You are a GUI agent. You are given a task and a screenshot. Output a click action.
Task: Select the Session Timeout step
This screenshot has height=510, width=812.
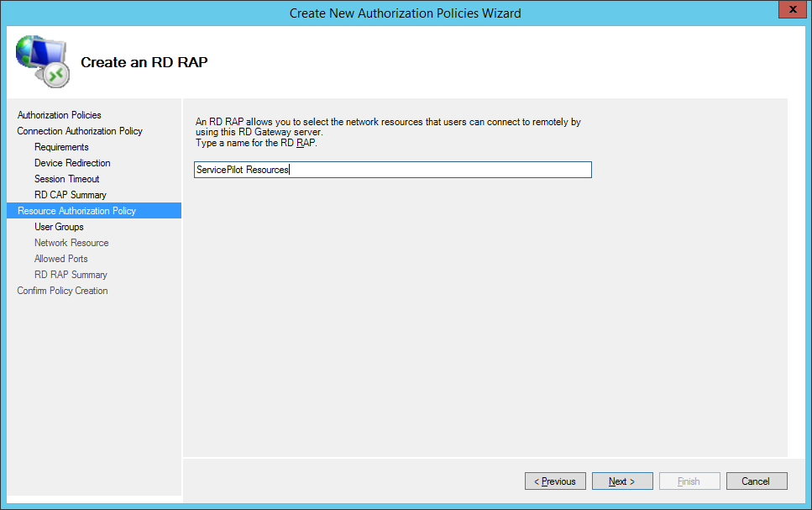[x=66, y=179]
